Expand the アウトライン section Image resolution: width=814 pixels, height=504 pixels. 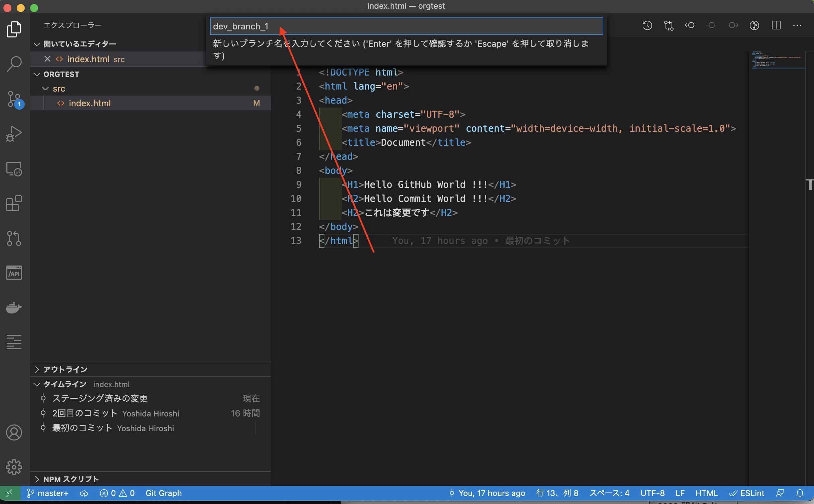pos(37,369)
